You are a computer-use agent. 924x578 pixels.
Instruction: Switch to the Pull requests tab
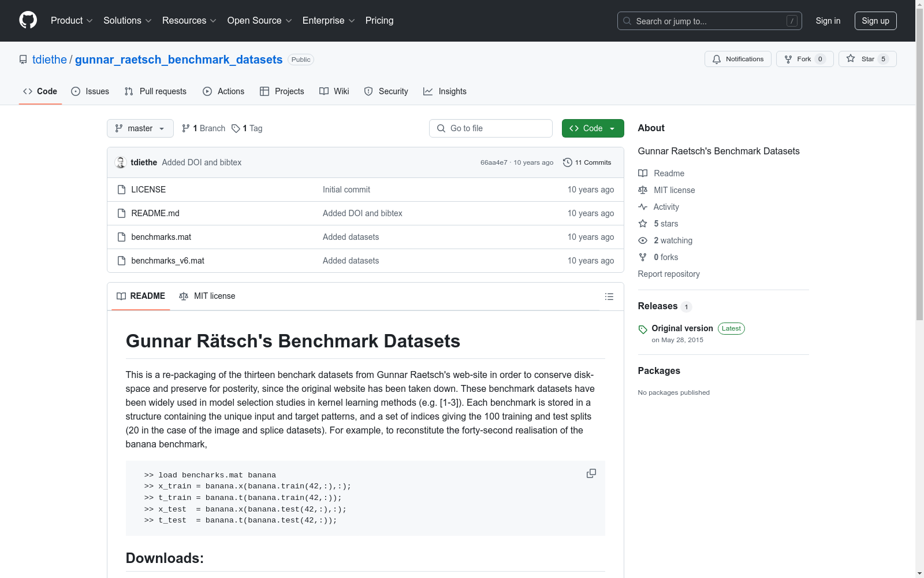(155, 91)
